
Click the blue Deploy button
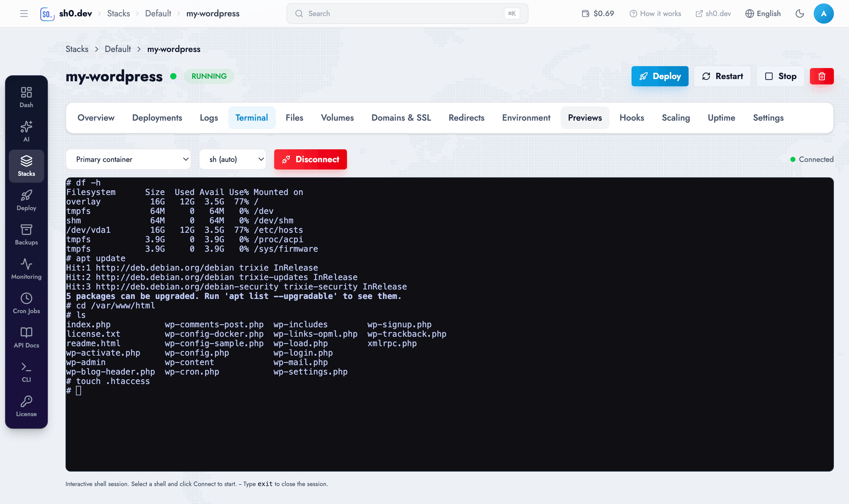coord(660,76)
